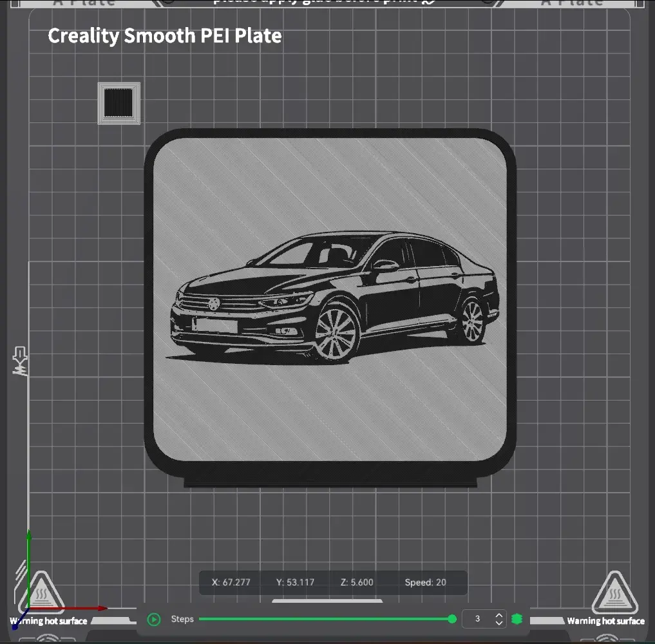Select the Speed: 20 readout

pos(425,582)
